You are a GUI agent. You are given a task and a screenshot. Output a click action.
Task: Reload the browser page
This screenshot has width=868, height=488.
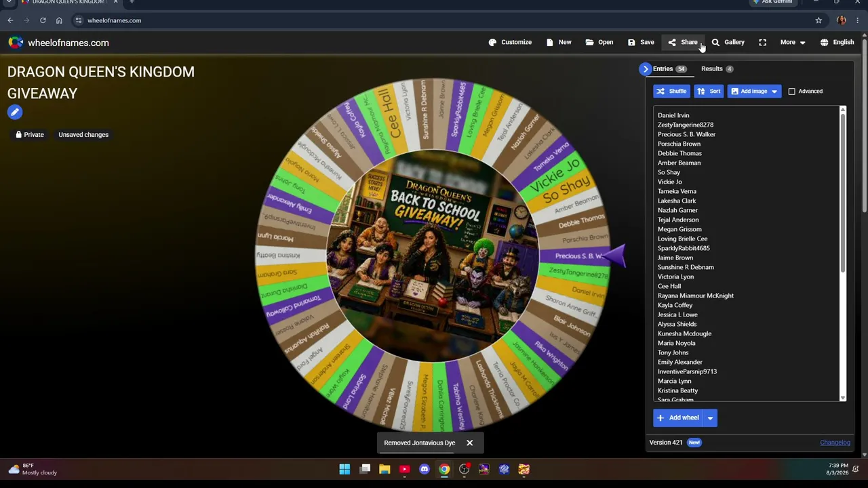pos(43,20)
